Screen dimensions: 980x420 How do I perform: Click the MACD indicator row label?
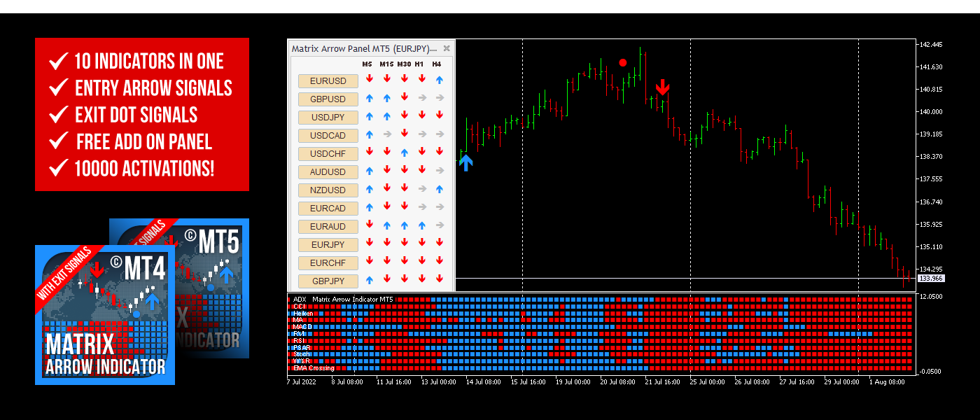(302, 327)
